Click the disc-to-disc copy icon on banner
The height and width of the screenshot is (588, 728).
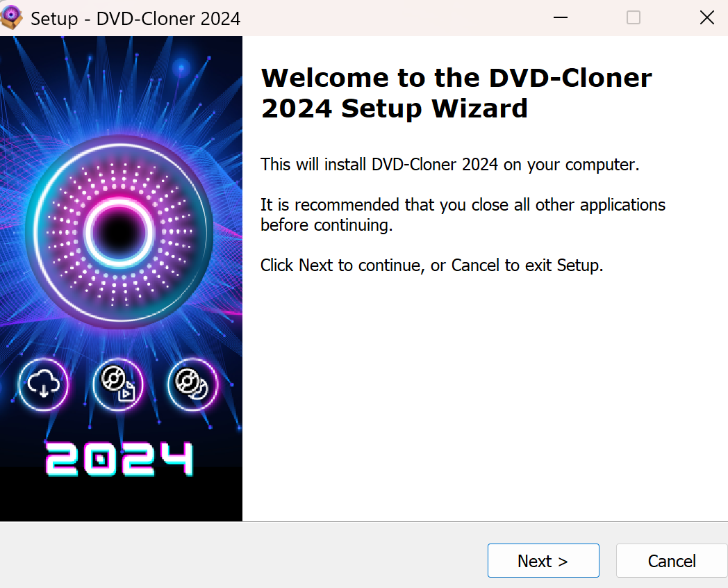(192, 384)
